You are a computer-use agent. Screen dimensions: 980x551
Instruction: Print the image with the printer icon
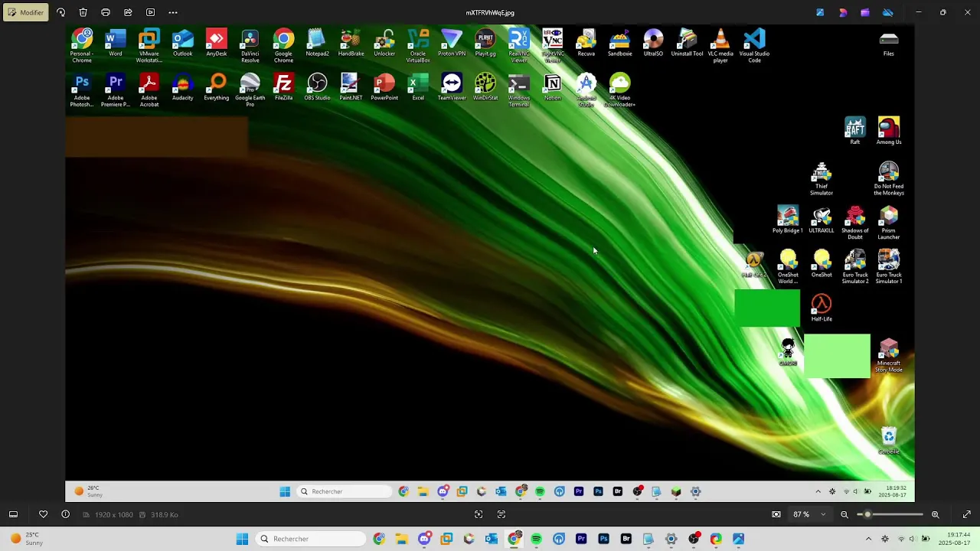coord(106,12)
